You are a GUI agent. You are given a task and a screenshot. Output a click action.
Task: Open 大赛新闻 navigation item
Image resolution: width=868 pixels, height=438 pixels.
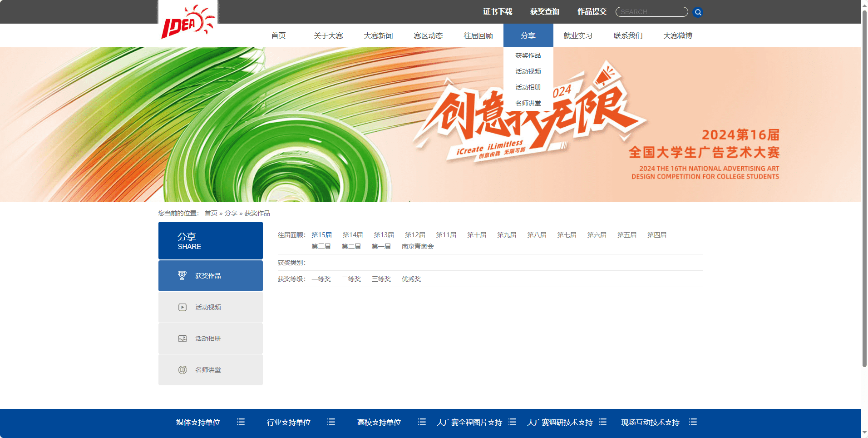pyautogui.click(x=378, y=35)
